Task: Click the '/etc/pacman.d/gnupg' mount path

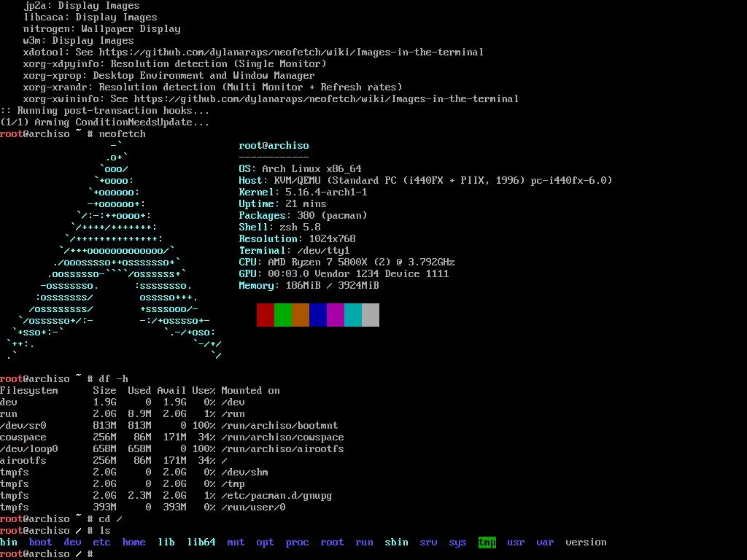Action: click(x=276, y=496)
